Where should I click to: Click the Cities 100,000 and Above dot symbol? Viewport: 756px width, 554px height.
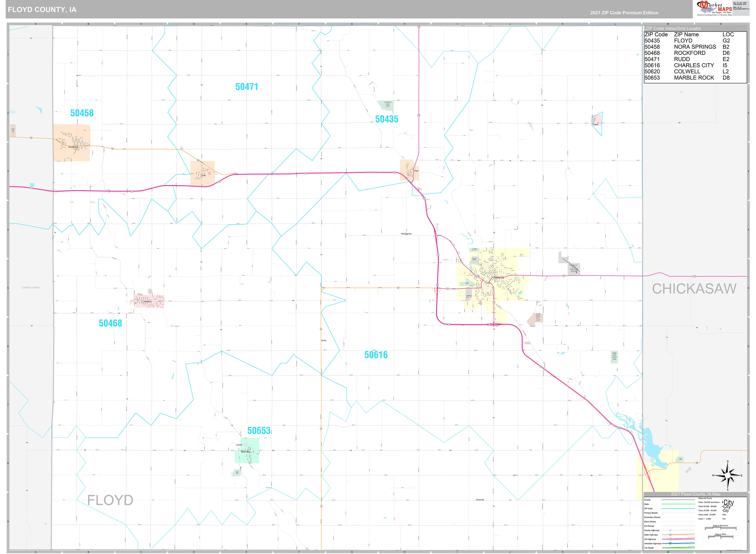pyautogui.click(x=723, y=502)
